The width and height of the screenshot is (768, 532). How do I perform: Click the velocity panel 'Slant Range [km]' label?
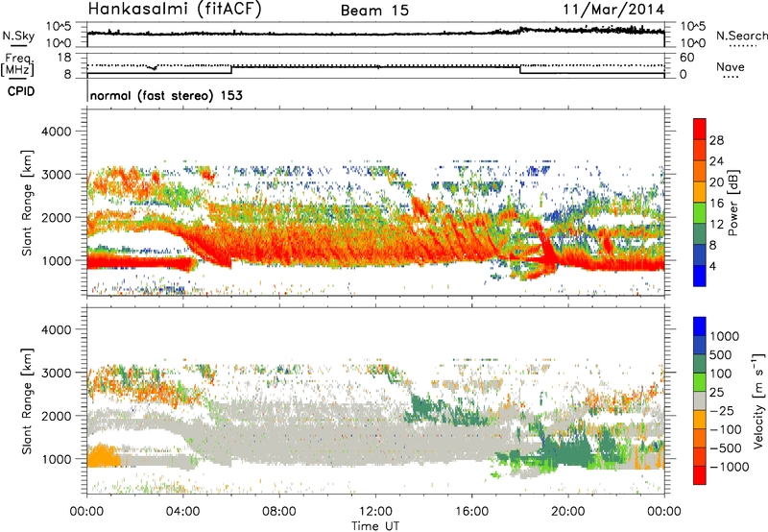(27, 401)
